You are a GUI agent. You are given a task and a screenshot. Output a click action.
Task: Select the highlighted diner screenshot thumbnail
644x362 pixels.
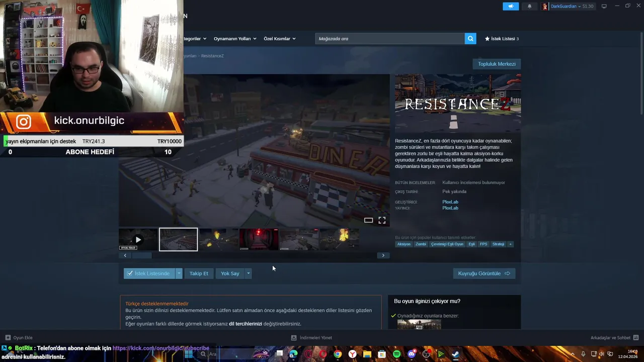(x=178, y=239)
